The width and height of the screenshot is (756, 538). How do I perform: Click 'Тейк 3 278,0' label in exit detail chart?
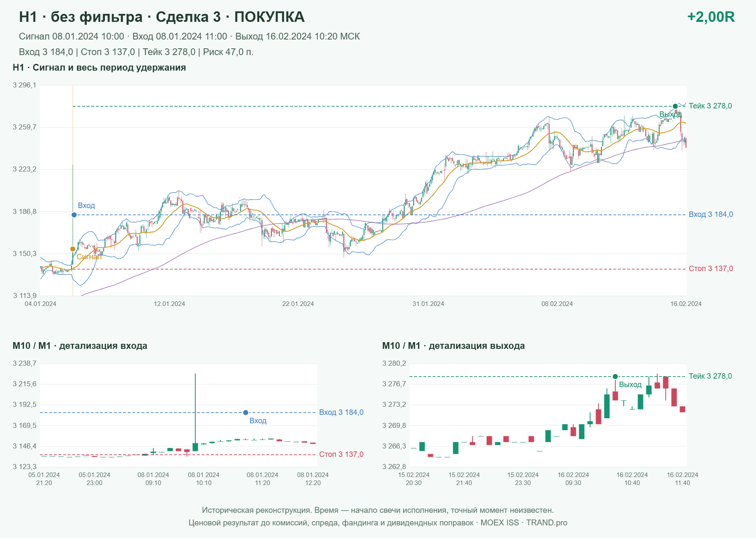pyautogui.click(x=710, y=376)
